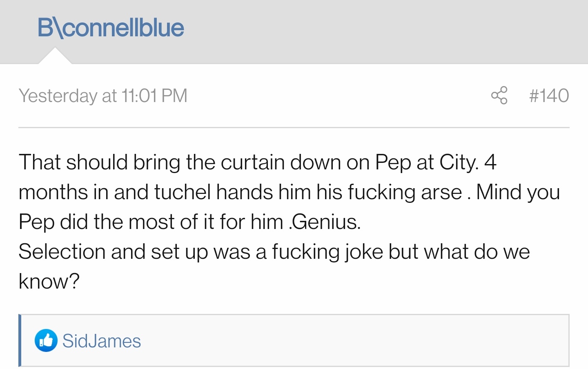Click the word 'know?' ending the post
The height and width of the screenshot is (369, 588).
pos(49,281)
